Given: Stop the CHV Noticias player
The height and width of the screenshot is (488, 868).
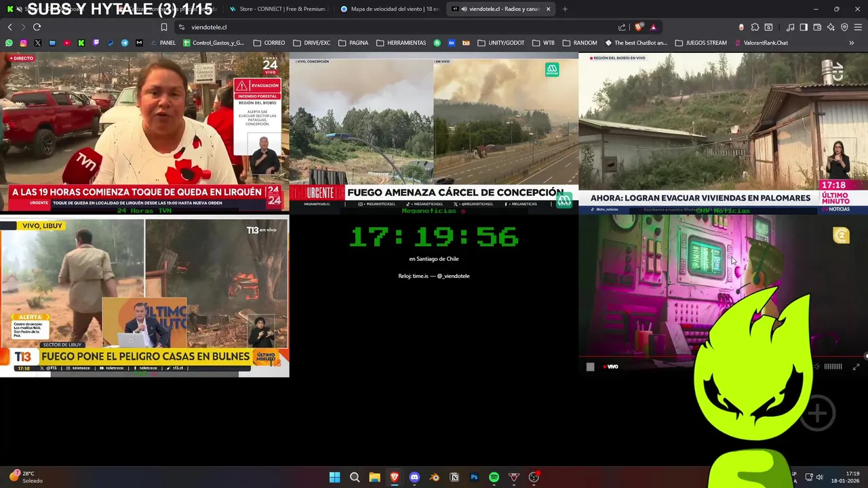Looking at the screenshot, I should (x=590, y=367).
